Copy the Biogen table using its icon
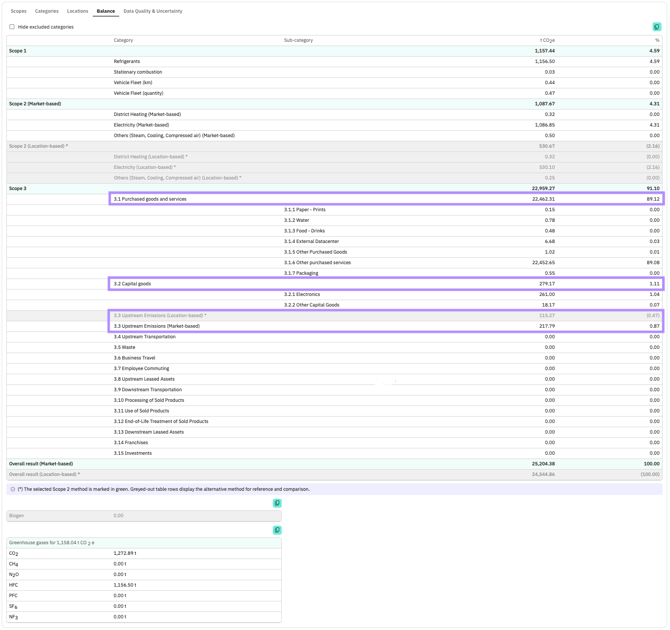The image size is (670, 630). tap(277, 503)
